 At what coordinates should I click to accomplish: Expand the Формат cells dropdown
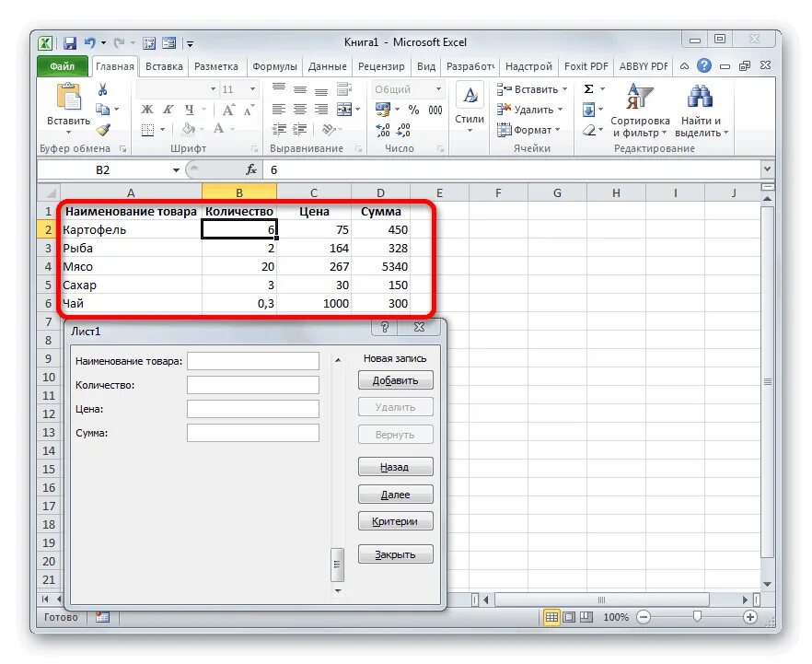[x=558, y=130]
